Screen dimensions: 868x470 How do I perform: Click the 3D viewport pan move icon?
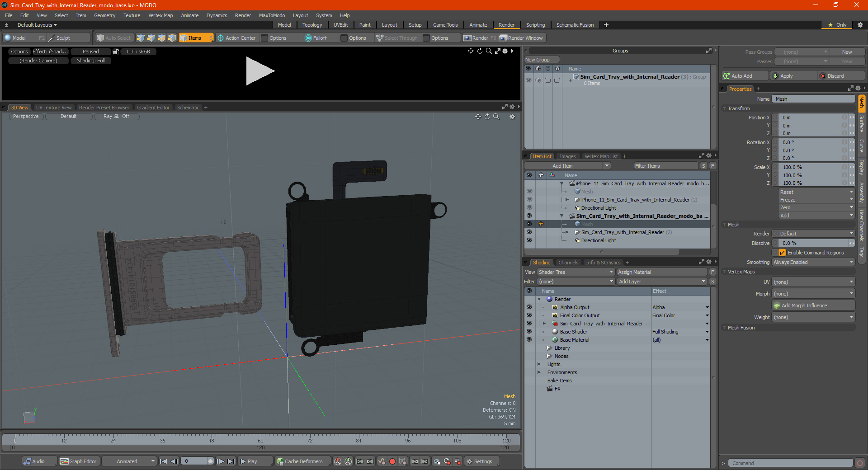pos(478,117)
